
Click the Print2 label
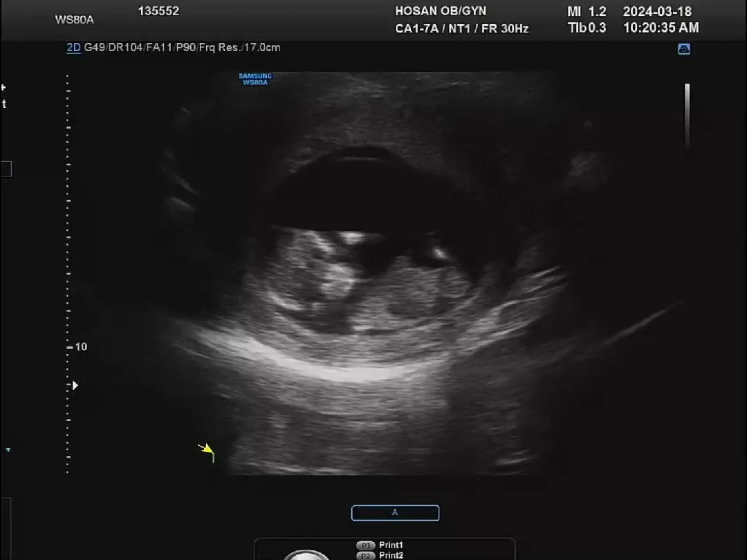click(391, 556)
